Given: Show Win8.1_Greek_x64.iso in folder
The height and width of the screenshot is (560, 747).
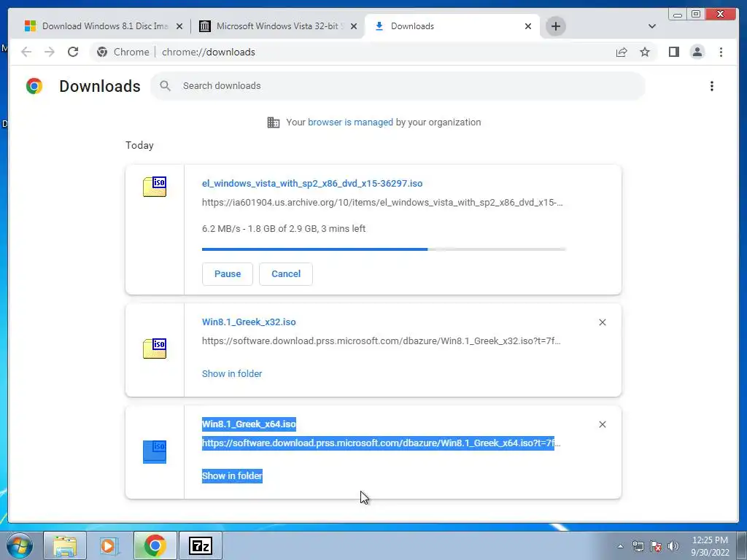Looking at the screenshot, I should [232, 475].
